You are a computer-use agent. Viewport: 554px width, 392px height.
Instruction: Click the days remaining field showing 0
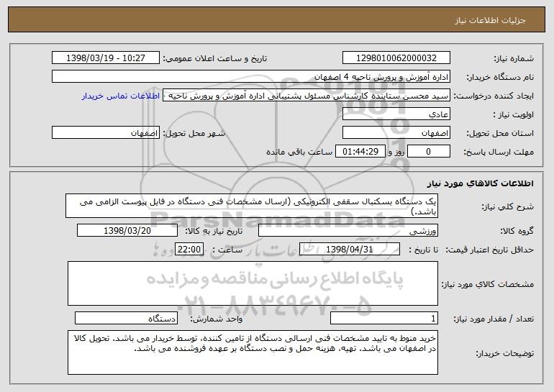click(429, 152)
